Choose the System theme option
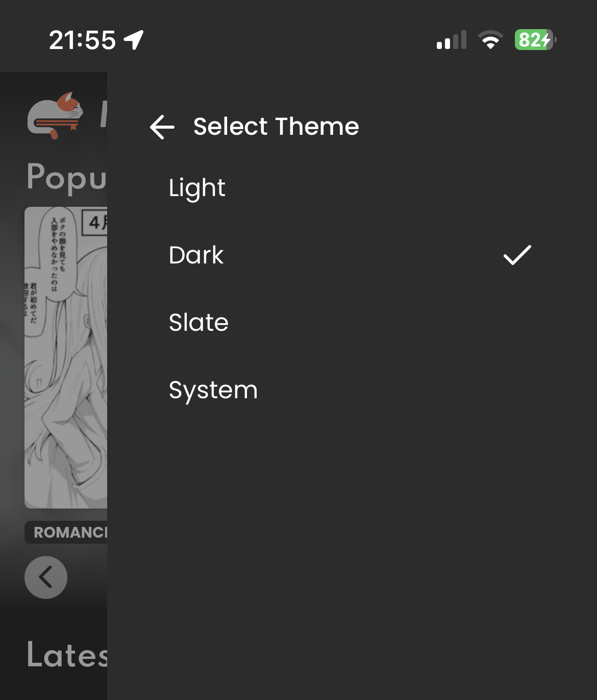 click(352, 390)
